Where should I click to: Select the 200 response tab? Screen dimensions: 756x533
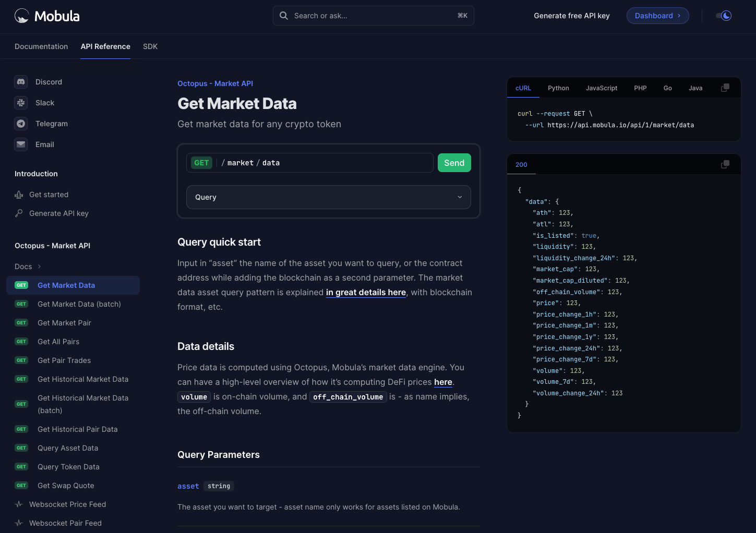pyautogui.click(x=521, y=165)
